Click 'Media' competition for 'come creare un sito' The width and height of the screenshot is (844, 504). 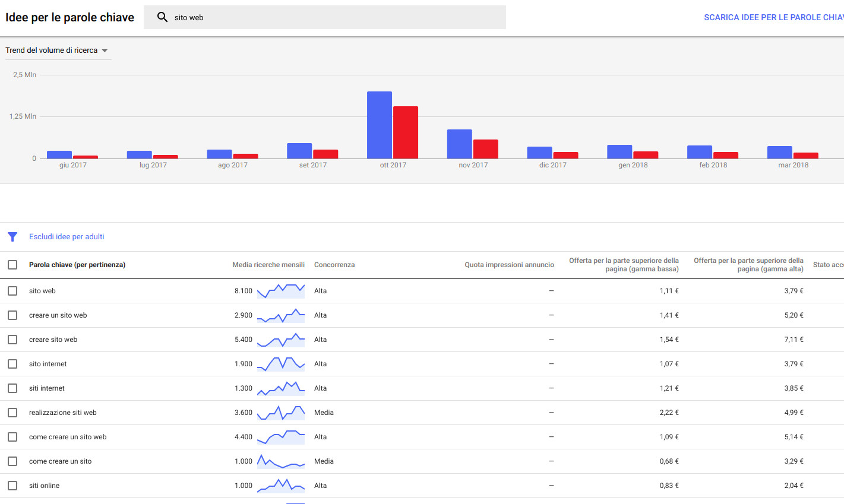pyautogui.click(x=324, y=461)
